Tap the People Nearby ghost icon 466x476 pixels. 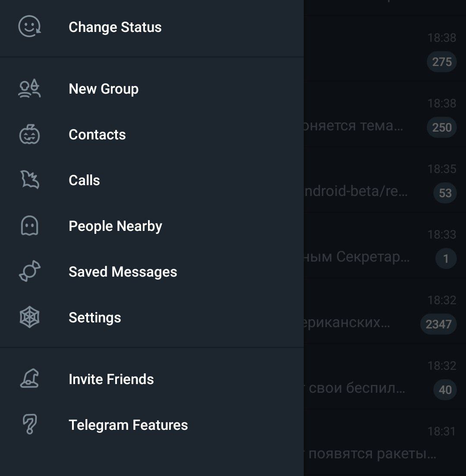tap(29, 226)
